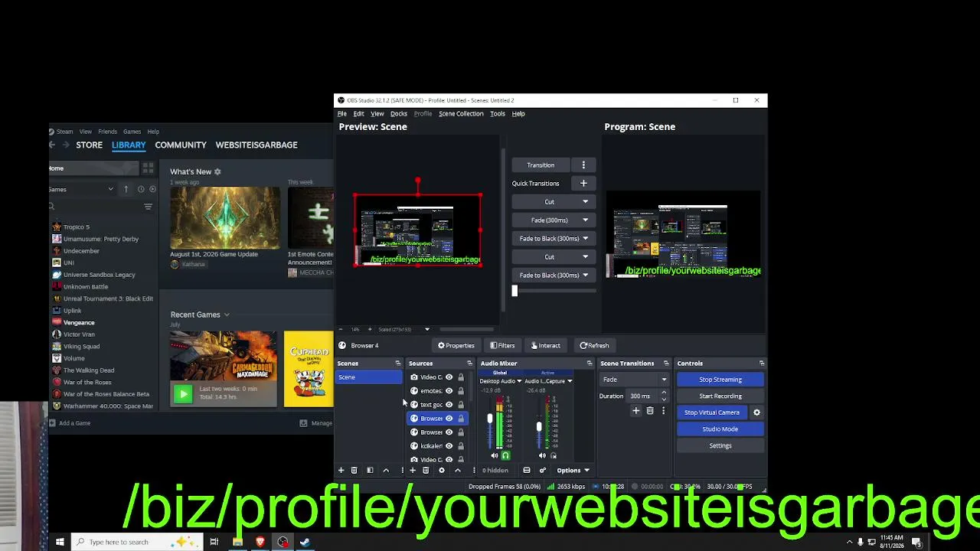This screenshot has height=551, width=980.
Task: Open Properties for Browser 4 source
Action: coord(456,346)
